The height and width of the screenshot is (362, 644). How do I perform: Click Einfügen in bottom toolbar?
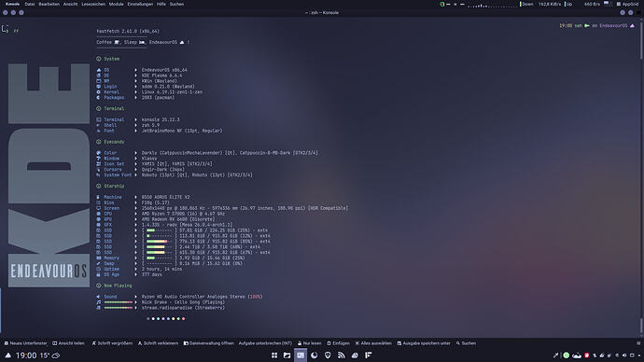tap(338, 343)
